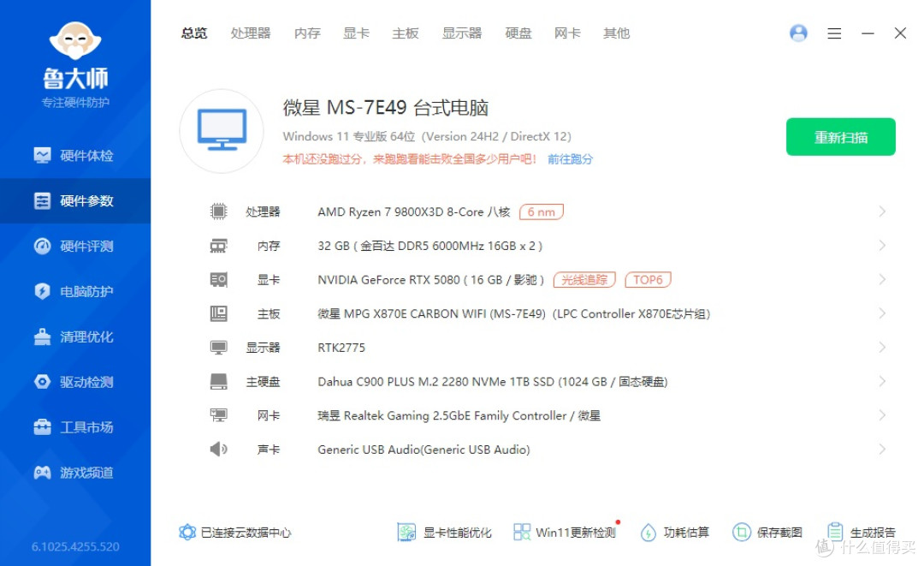The height and width of the screenshot is (566, 924).
Task: Click the motherboard icon
Action: [219, 313]
